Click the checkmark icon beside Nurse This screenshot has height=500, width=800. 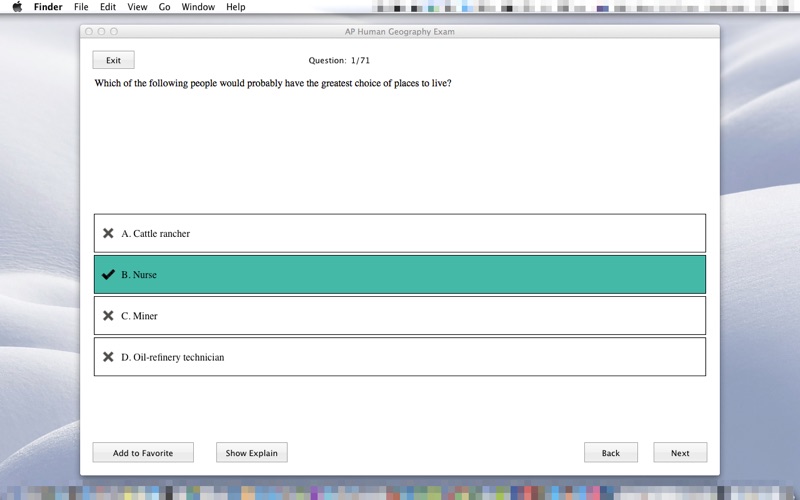[x=108, y=274]
